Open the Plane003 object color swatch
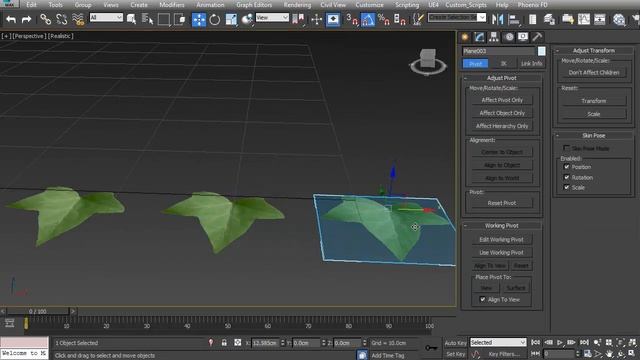The image size is (640, 360). point(541,51)
